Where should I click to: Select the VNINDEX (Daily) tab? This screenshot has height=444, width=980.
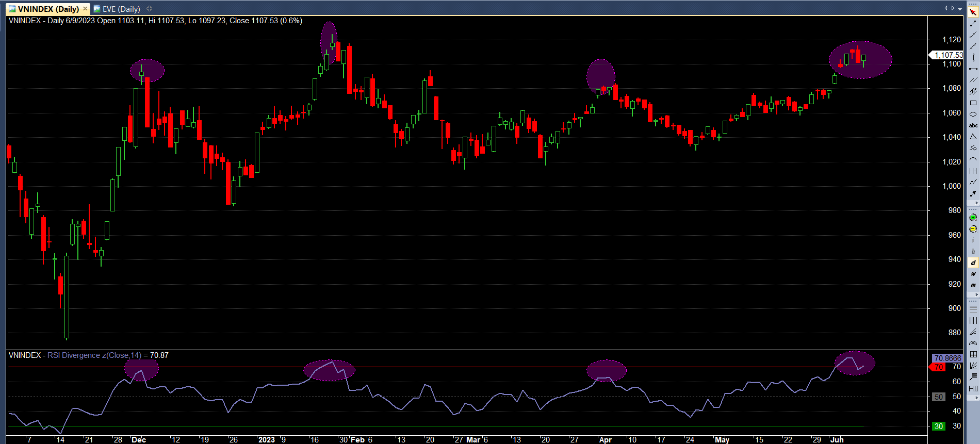tap(47, 9)
